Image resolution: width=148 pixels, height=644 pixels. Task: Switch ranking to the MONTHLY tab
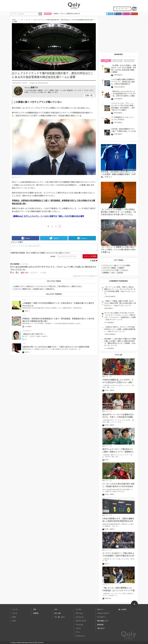pyautogui.click(x=129, y=61)
